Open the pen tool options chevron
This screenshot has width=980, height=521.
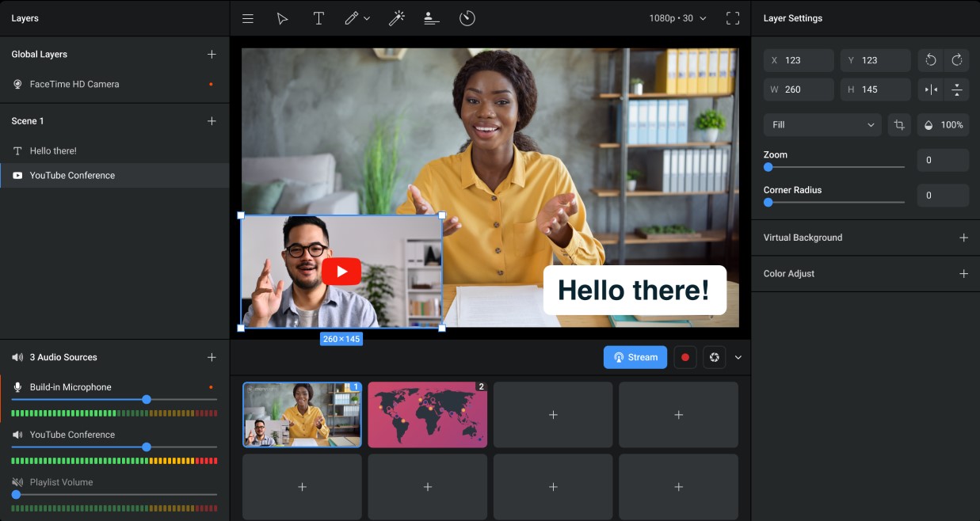point(367,19)
